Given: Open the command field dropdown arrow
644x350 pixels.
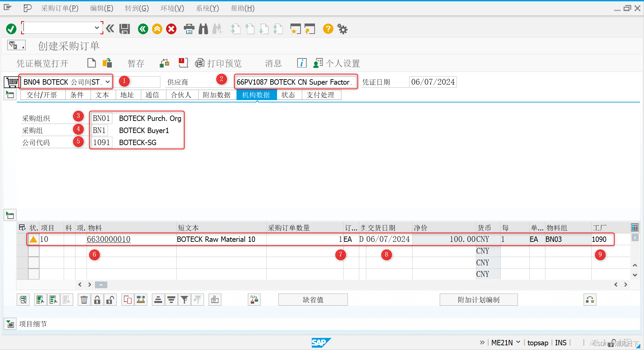Looking at the screenshot, I should (x=97, y=28).
